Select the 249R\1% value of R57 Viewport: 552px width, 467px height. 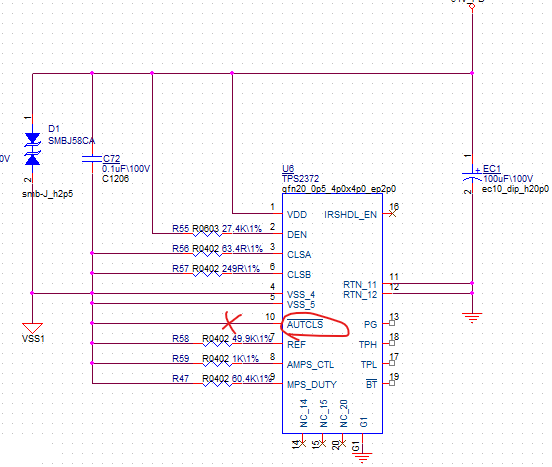point(241,269)
